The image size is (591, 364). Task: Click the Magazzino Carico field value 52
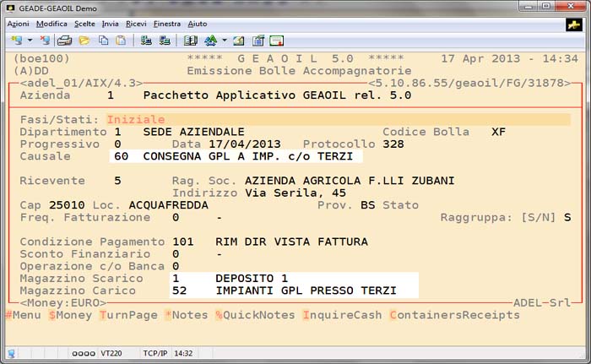(x=179, y=291)
